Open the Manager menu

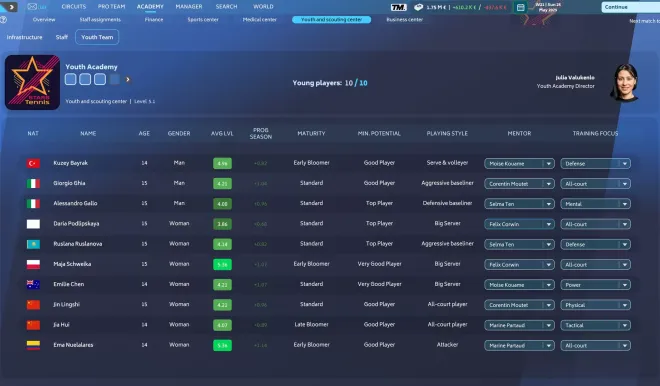pos(189,7)
